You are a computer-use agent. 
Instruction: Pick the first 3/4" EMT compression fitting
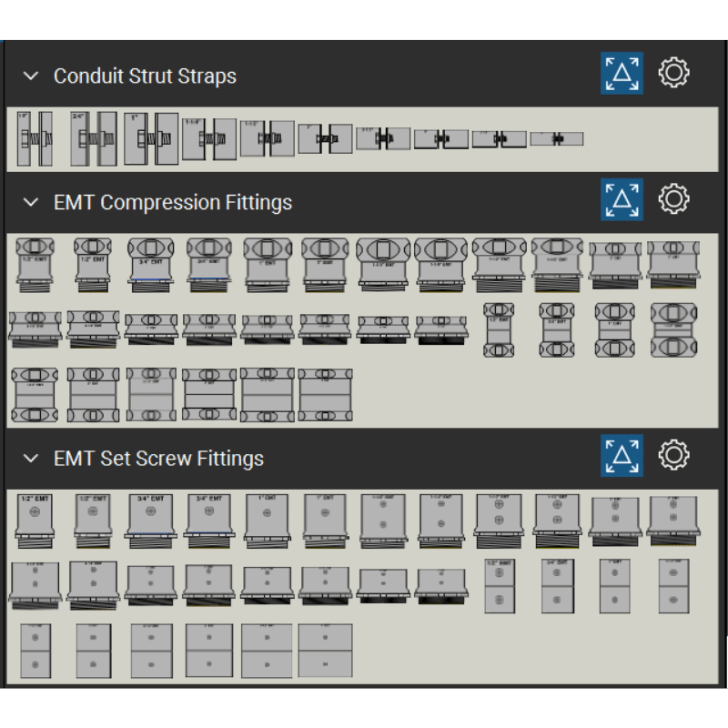point(150,265)
